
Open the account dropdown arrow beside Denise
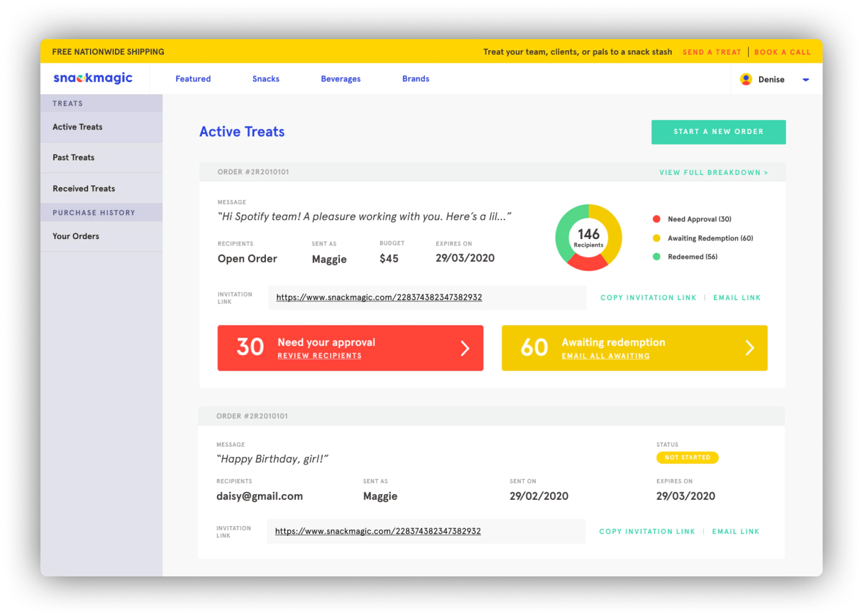coord(805,80)
